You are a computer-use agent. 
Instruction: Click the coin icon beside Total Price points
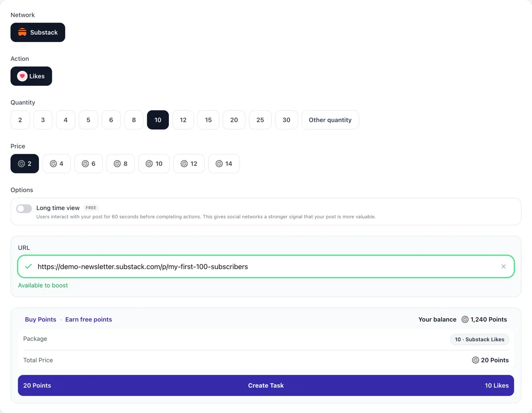(476, 360)
